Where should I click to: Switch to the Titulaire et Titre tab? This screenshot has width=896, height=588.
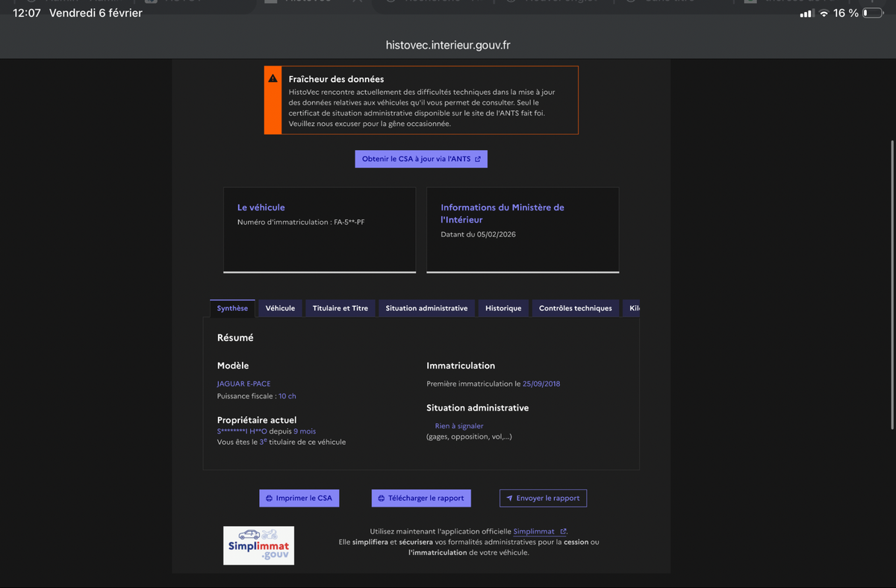[x=340, y=308]
